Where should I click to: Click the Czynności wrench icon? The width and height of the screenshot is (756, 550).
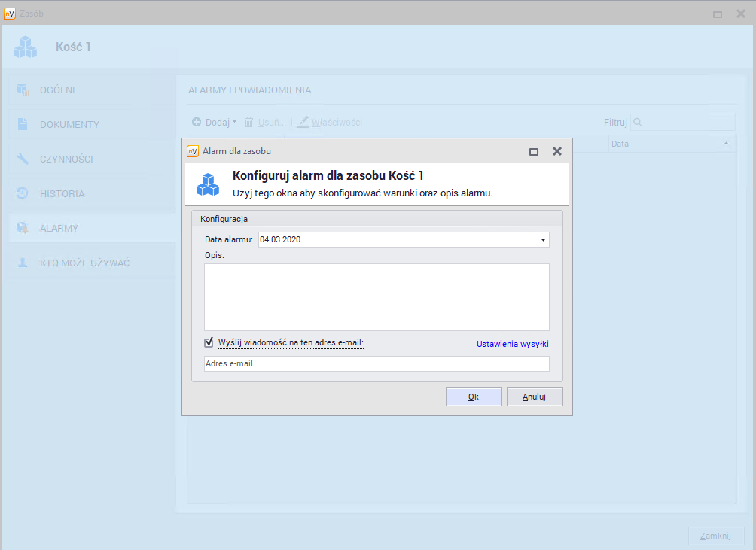pyautogui.click(x=23, y=160)
